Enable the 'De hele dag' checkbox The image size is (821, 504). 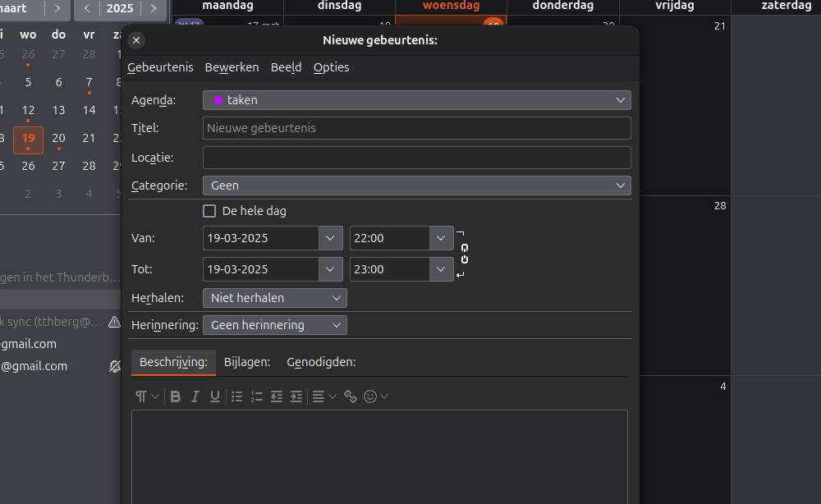tap(209, 211)
